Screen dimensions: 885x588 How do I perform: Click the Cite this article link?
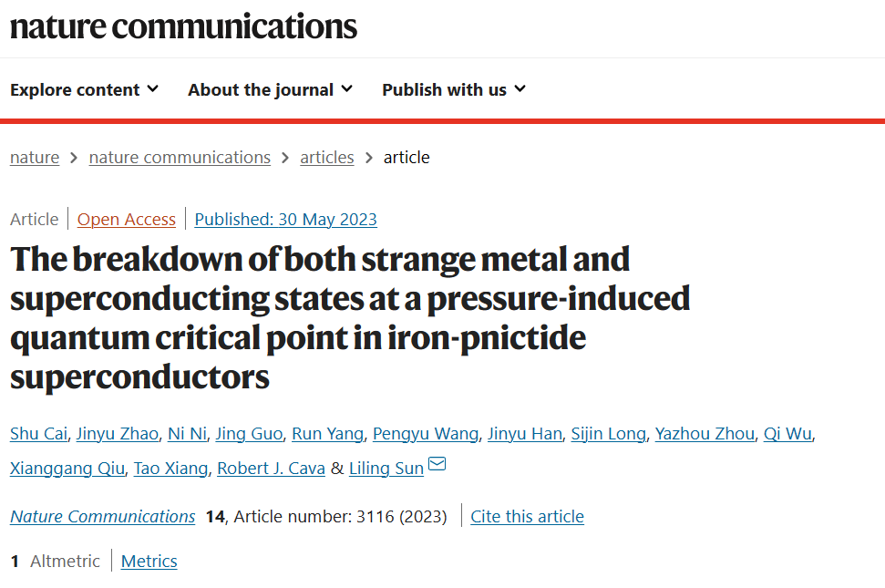click(527, 516)
